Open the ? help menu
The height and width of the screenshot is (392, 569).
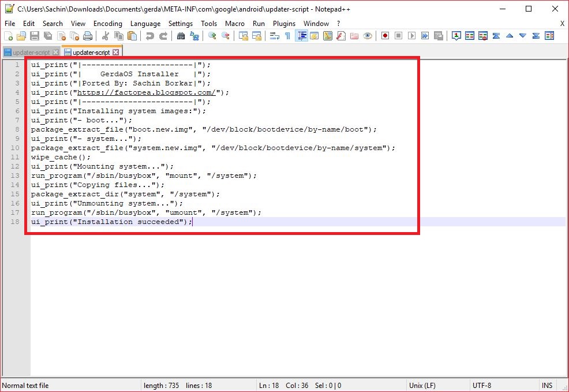[339, 24]
